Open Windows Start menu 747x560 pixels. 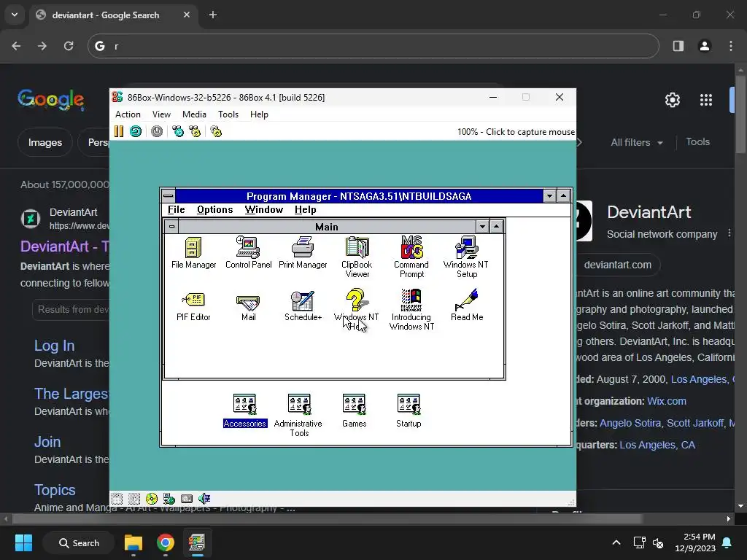click(23, 542)
